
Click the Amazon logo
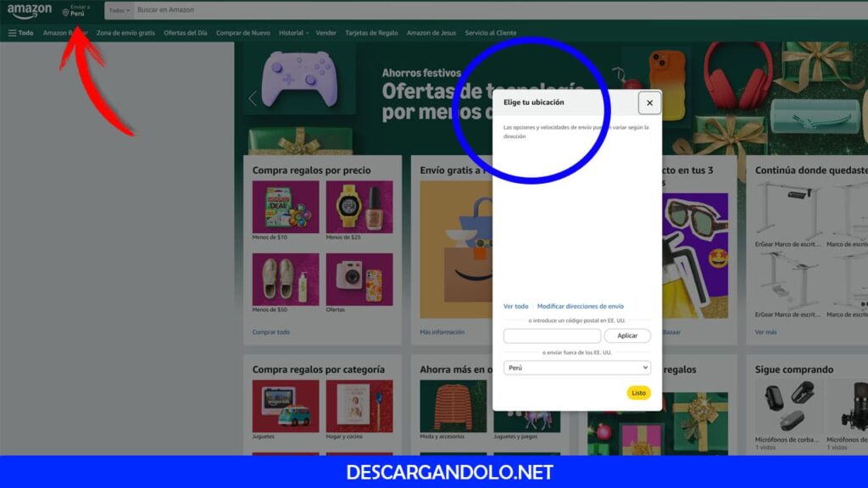(x=29, y=10)
